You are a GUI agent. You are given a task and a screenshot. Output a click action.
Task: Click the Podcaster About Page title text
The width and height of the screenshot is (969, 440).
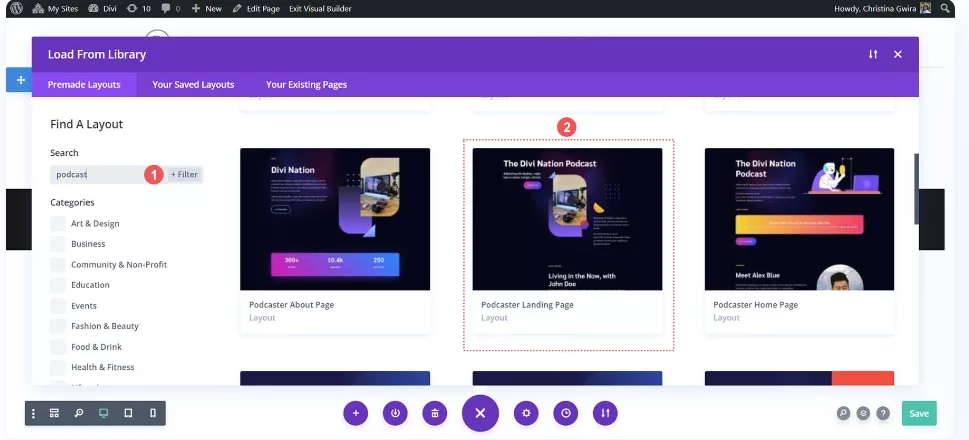(292, 305)
